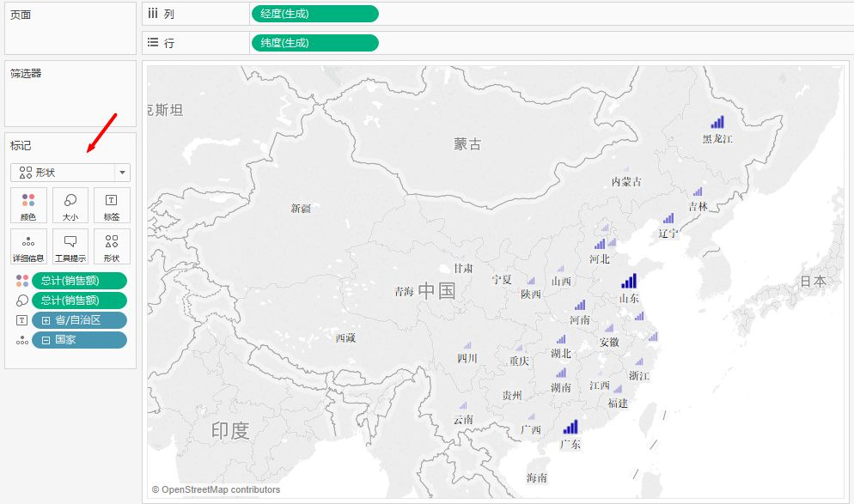Click the columns shelf icon next to 列
Image resolution: width=854 pixels, height=504 pixels.
pos(153,14)
